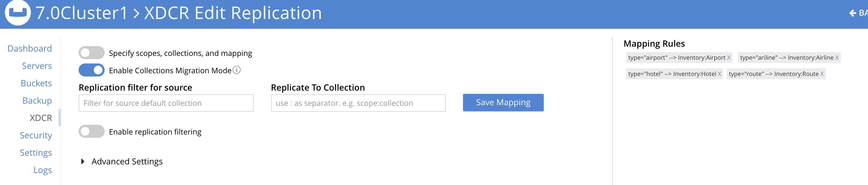
Task: Enable replication filtering switch
Action: point(92,131)
